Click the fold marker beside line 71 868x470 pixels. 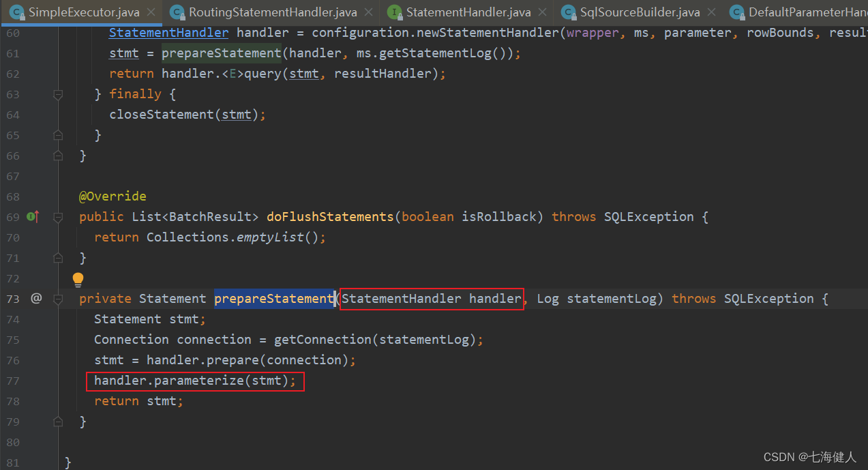[58, 257]
